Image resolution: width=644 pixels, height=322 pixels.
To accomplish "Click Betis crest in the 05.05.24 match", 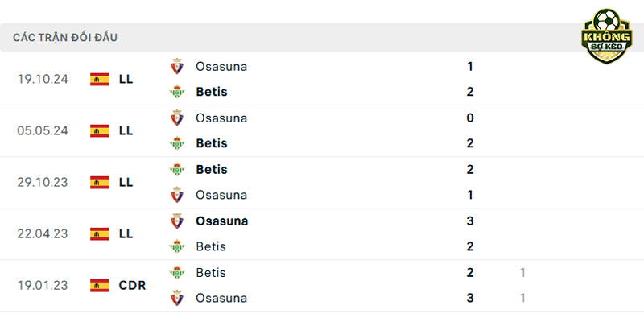I will pyautogui.click(x=177, y=143).
